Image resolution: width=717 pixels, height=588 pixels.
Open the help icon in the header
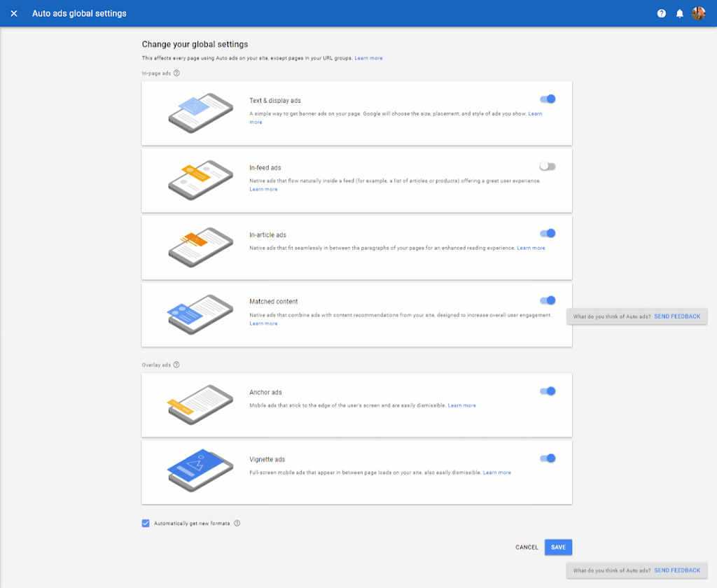[661, 13]
